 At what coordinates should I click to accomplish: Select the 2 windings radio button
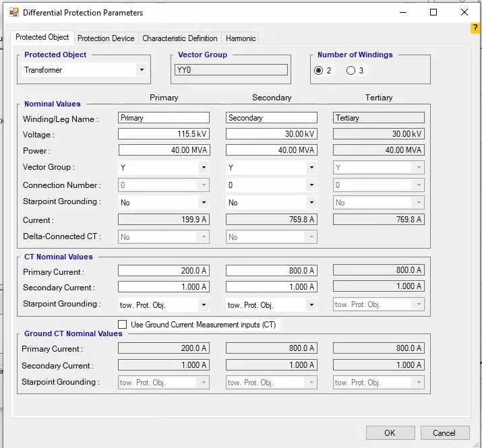point(319,71)
